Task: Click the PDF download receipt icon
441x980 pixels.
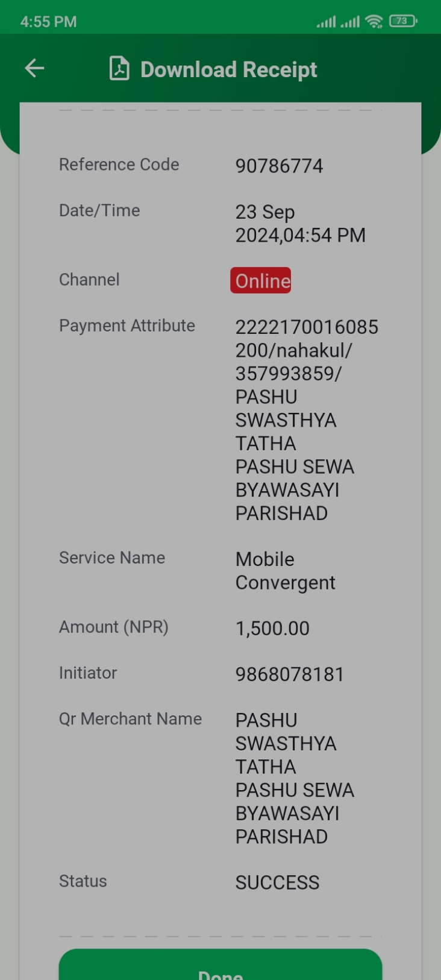Action: pyautogui.click(x=119, y=69)
